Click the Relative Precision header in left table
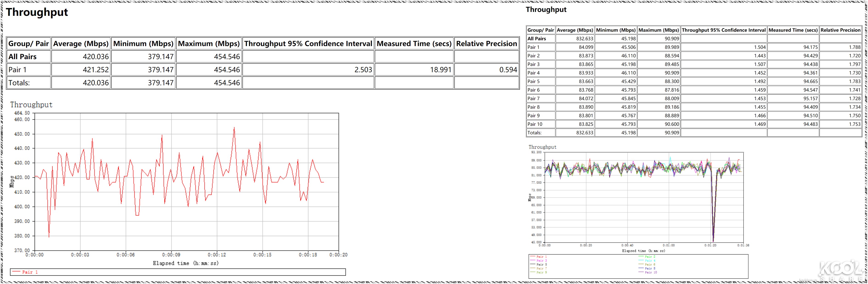Screen dimensions: 868x284 [486, 44]
